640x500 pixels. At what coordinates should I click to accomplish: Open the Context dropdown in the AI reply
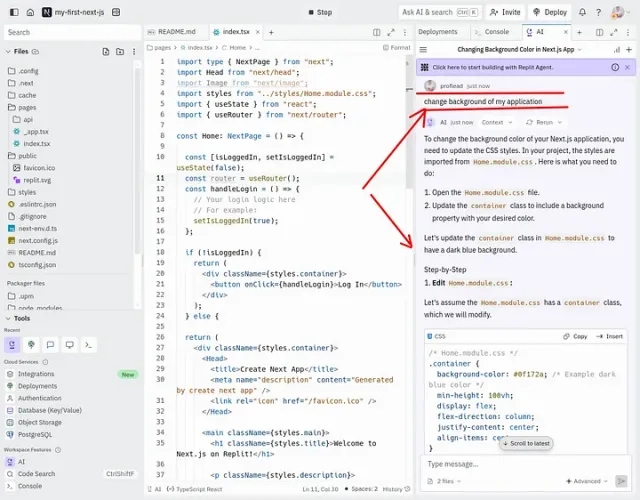click(x=497, y=122)
